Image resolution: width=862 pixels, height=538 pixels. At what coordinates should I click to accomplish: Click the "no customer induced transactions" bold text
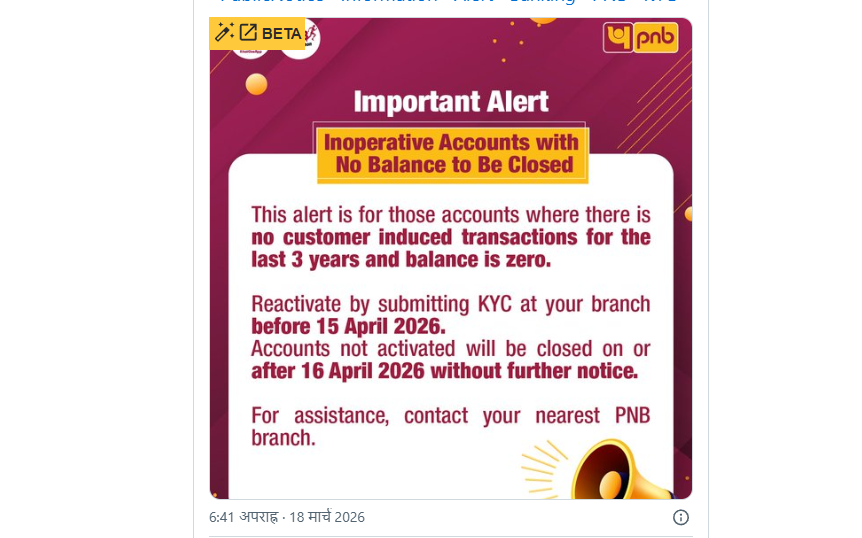pyautogui.click(x=451, y=238)
